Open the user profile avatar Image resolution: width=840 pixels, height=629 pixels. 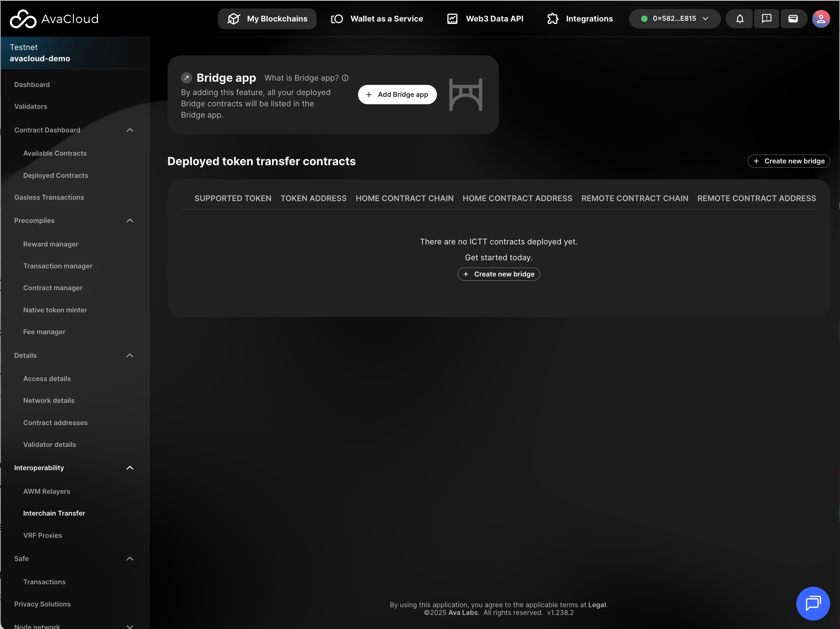[x=821, y=19]
